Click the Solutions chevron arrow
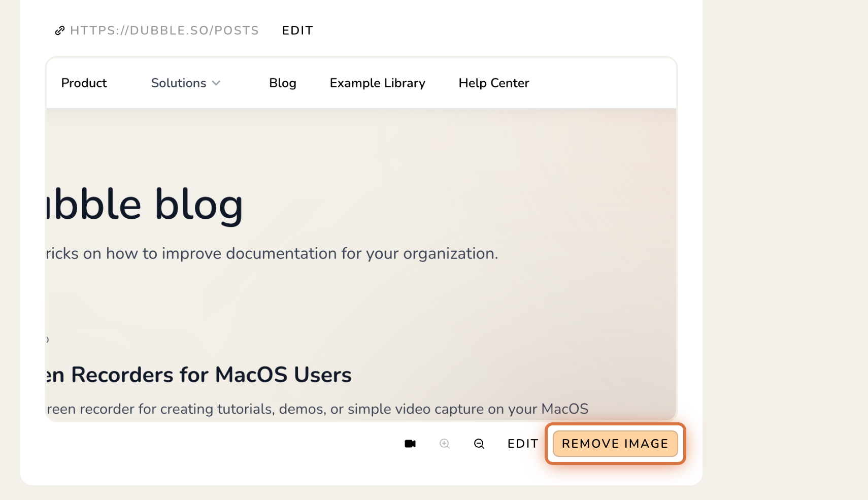This screenshot has width=868, height=500. (216, 83)
